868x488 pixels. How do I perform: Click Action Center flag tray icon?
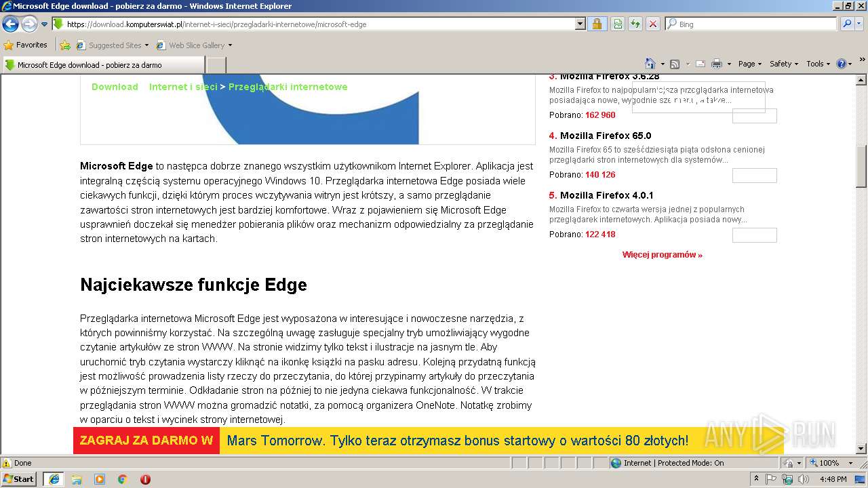[x=772, y=479]
